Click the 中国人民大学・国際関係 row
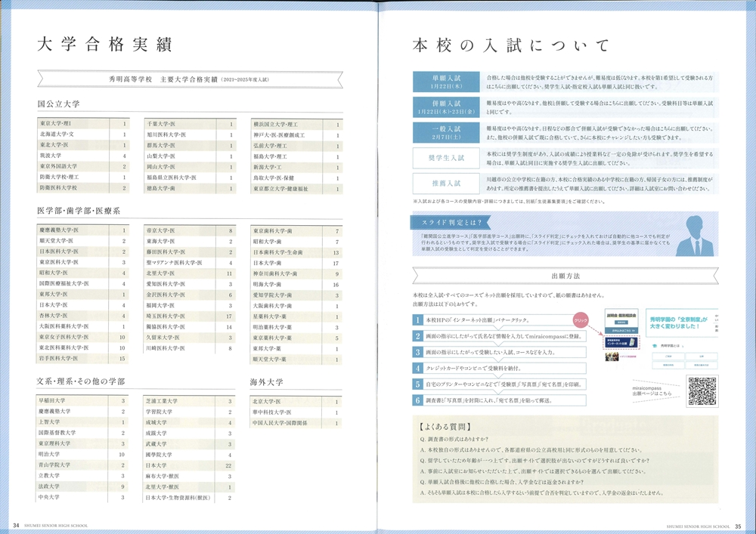The height and width of the screenshot is (534, 756). coord(296,423)
